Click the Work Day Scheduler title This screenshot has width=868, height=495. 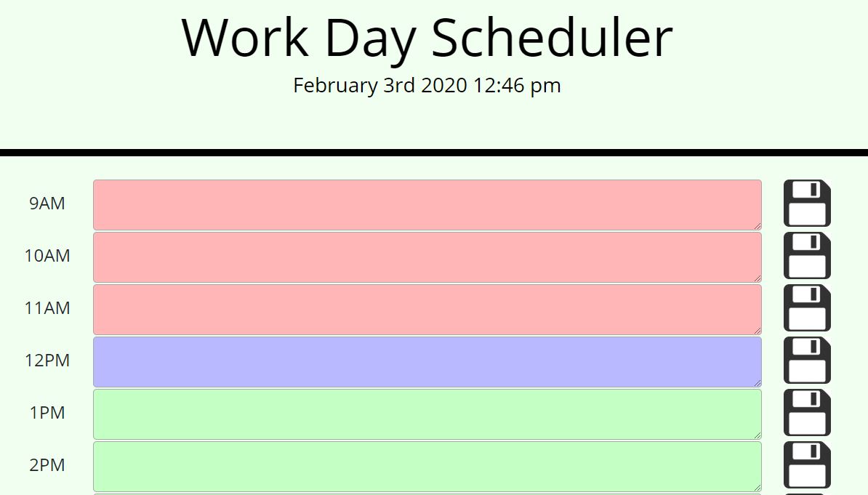(427, 37)
